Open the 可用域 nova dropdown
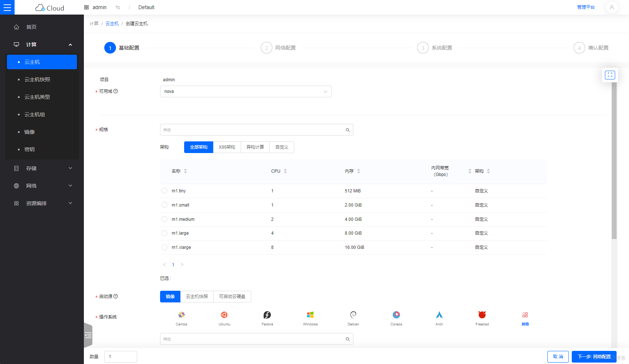The height and width of the screenshot is (364, 629). (246, 91)
